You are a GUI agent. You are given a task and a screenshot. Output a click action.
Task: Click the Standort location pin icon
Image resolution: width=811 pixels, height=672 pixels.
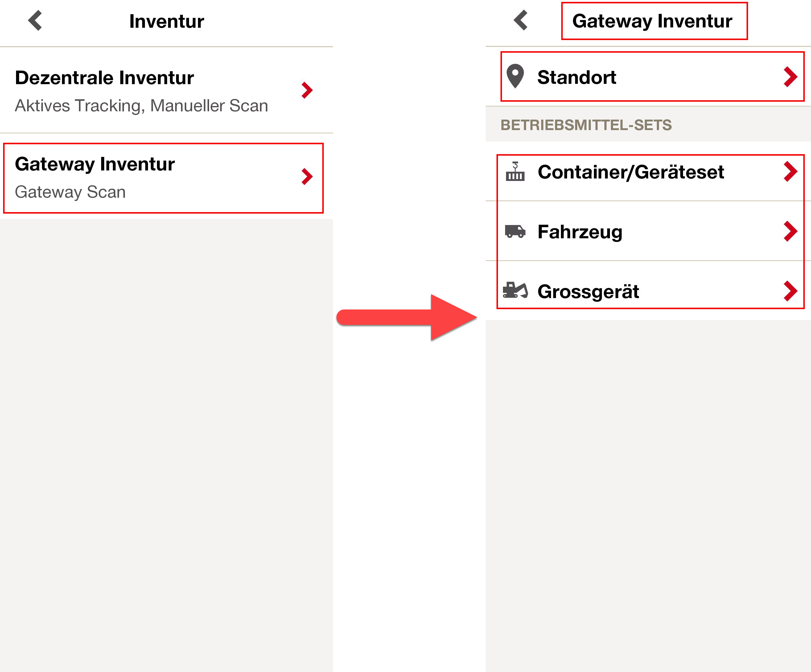(x=515, y=76)
